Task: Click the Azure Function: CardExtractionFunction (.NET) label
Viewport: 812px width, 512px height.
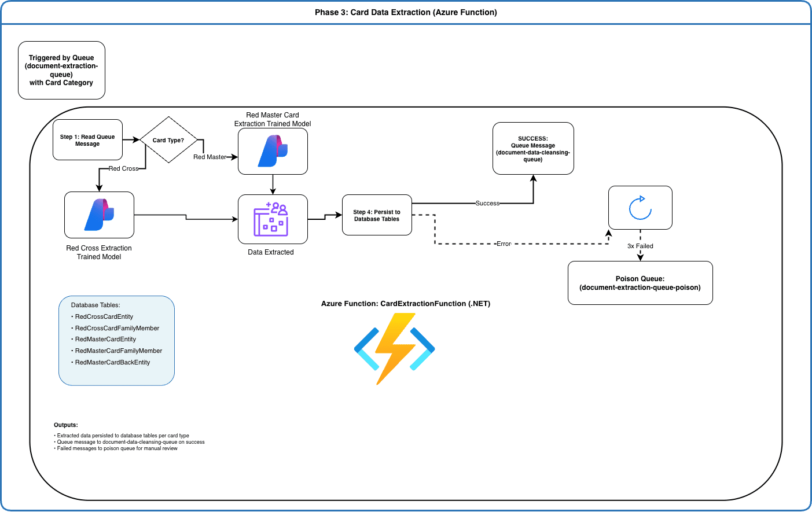Action: (406, 304)
